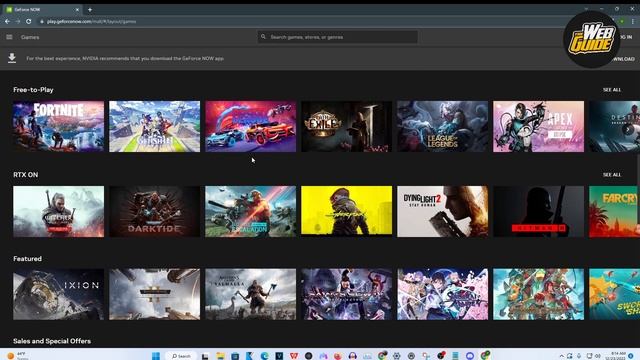The width and height of the screenshot is (640, 360).
Task: Open a new browser tab
Action: 90,9
